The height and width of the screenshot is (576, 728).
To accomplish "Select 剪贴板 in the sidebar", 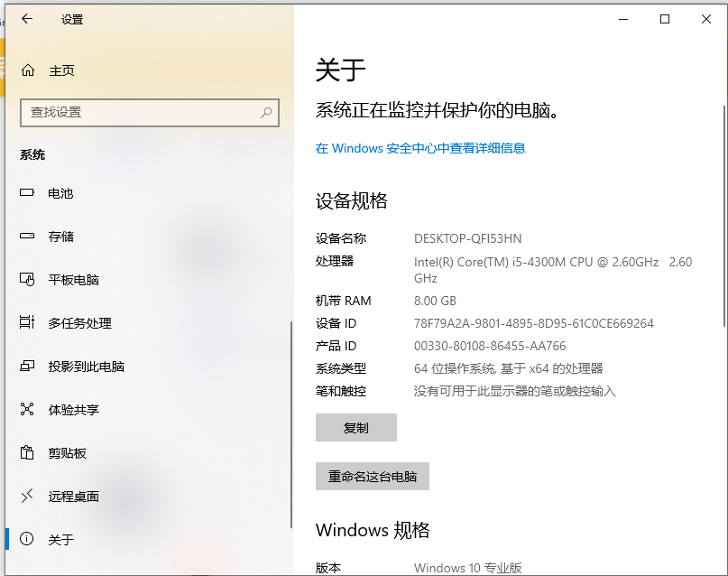I will tap(68, 453).
